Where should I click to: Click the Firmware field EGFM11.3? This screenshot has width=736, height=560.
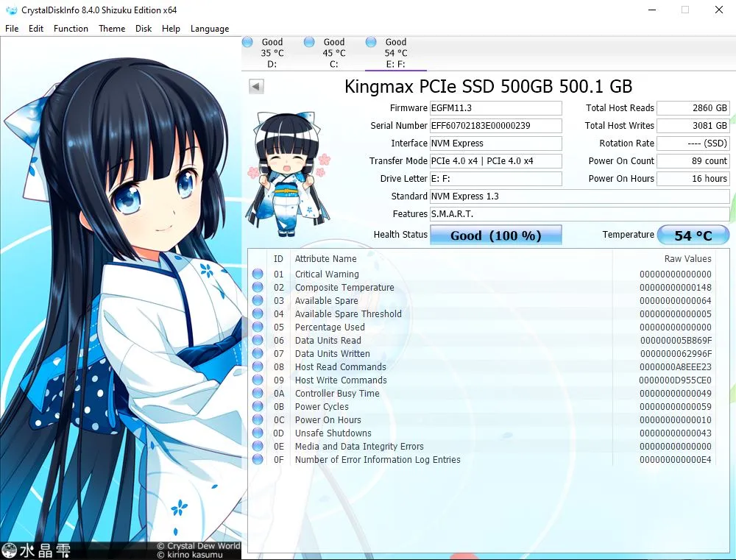pos(495,108)
